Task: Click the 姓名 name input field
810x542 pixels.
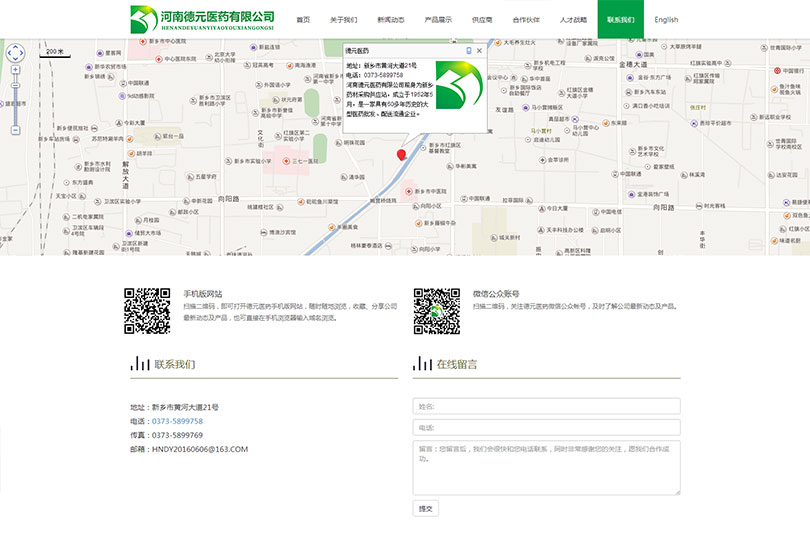Action: (546, 406)
